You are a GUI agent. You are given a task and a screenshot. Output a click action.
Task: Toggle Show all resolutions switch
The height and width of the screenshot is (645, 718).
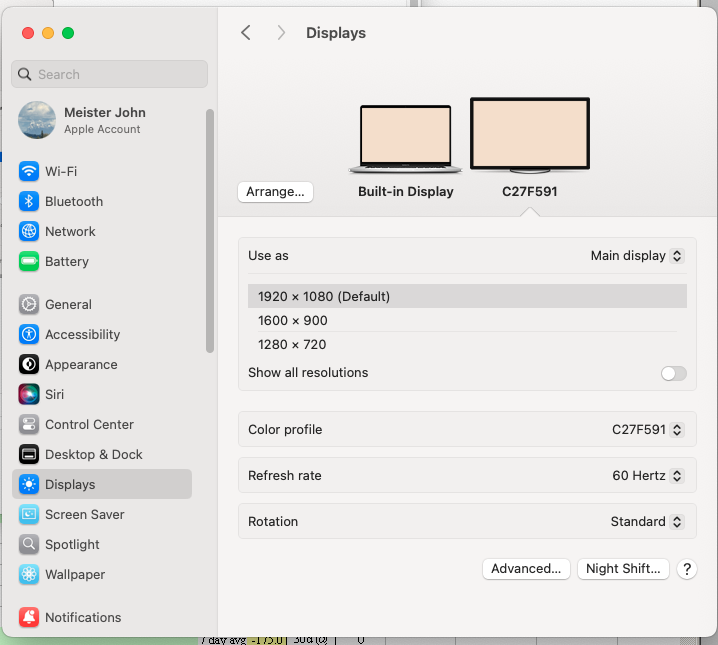673,373
